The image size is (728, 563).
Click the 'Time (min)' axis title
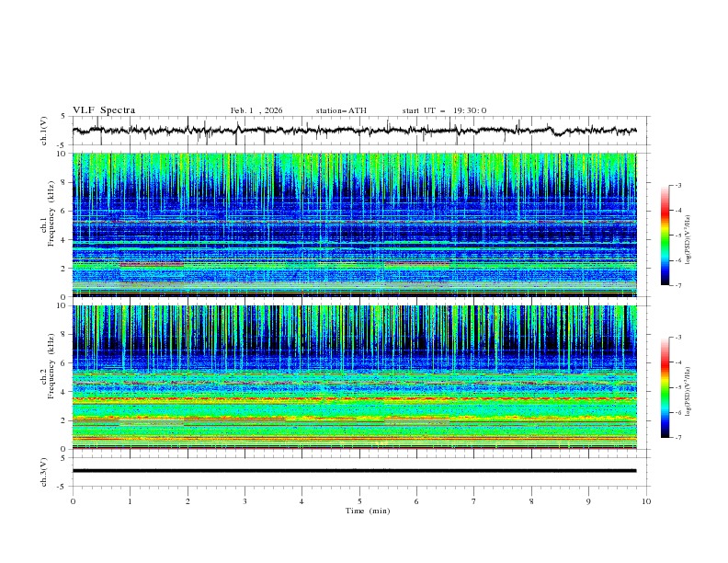click(368, 511)
